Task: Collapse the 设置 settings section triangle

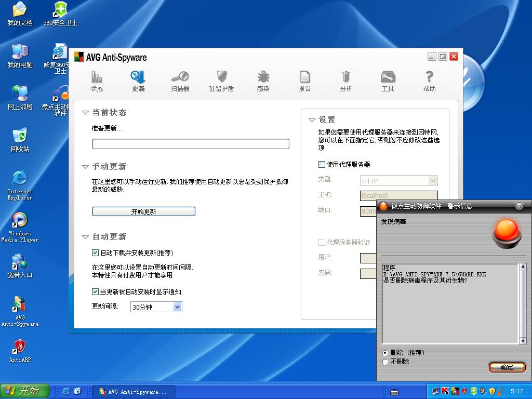Action: 312,120
